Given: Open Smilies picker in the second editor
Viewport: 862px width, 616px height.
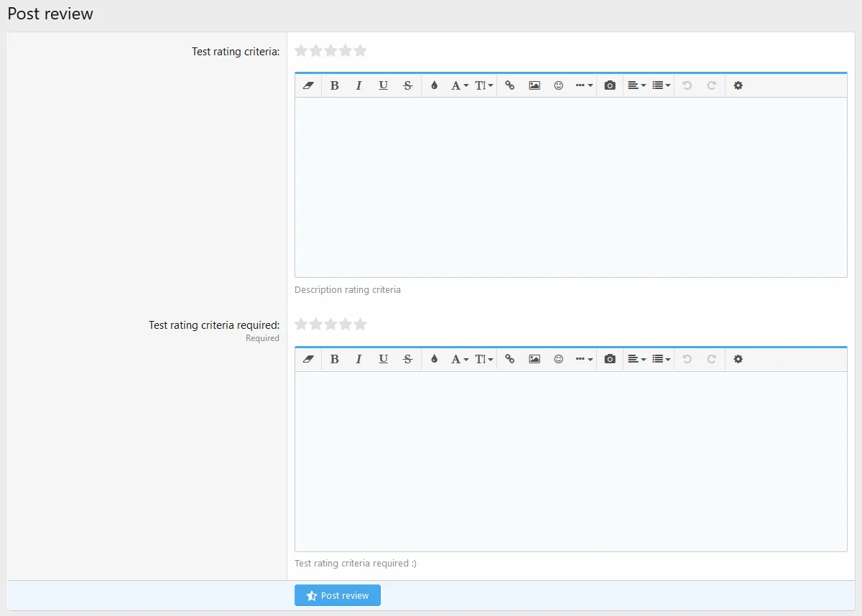Looking at the screenshot, I should 559,359.
